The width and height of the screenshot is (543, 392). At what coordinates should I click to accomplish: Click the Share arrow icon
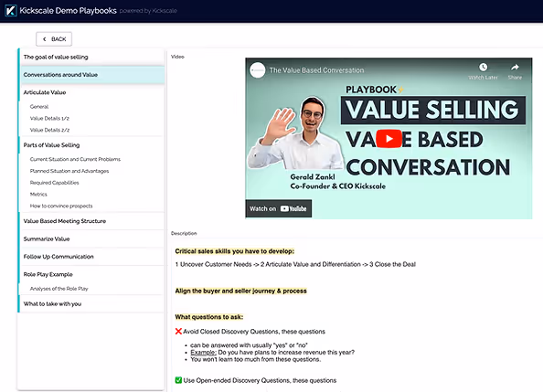[x=515, y=68]
